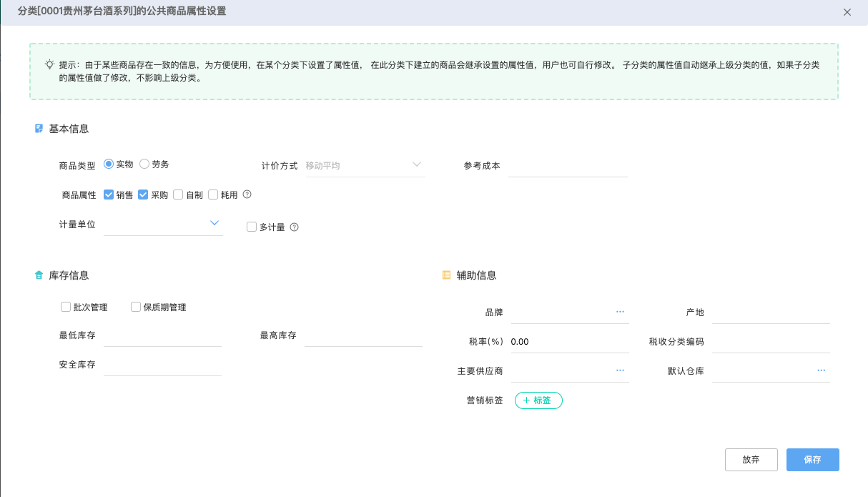Click the lightbulb tip icon

click(49, 64)
